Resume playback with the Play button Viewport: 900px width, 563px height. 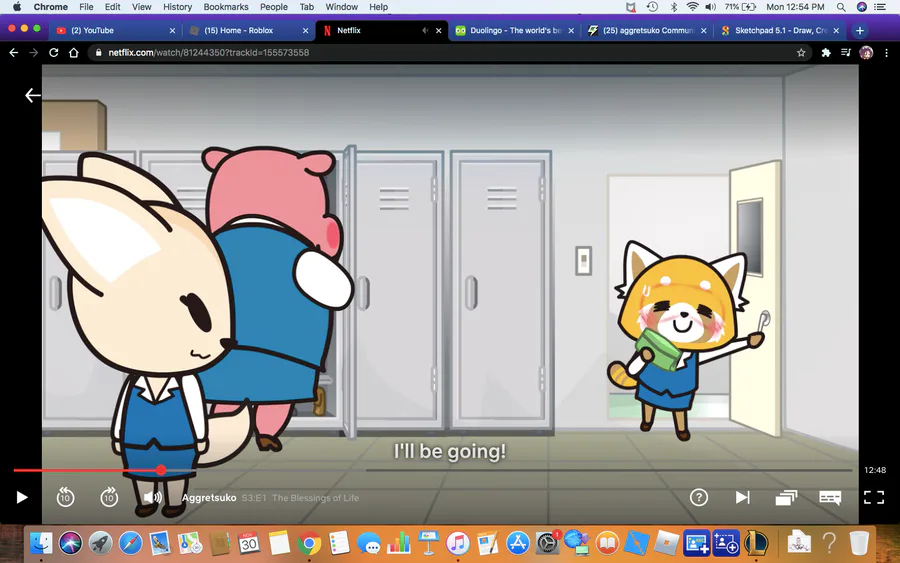tap(22, 497)
